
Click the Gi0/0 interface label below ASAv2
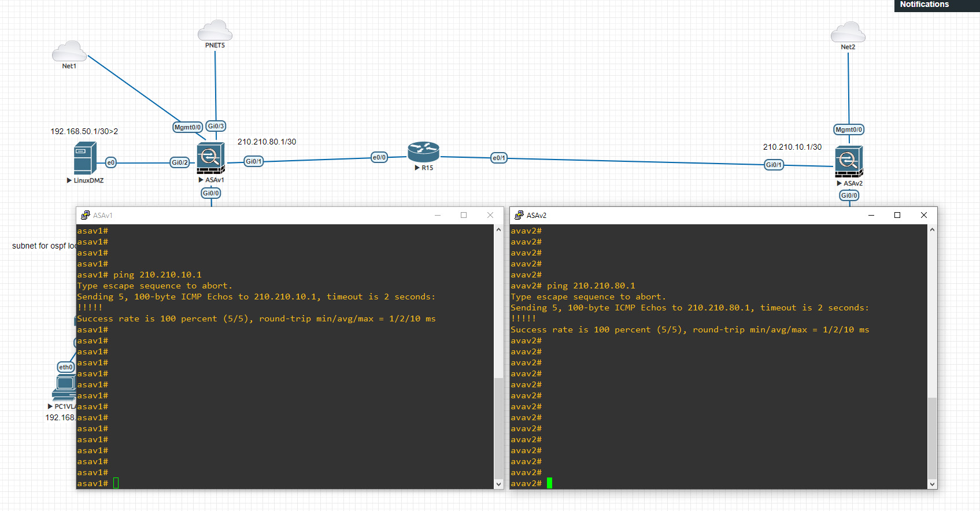tap(849, 195)
